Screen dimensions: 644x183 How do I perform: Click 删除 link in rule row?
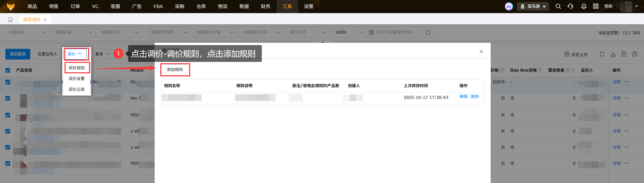[475, 97]
